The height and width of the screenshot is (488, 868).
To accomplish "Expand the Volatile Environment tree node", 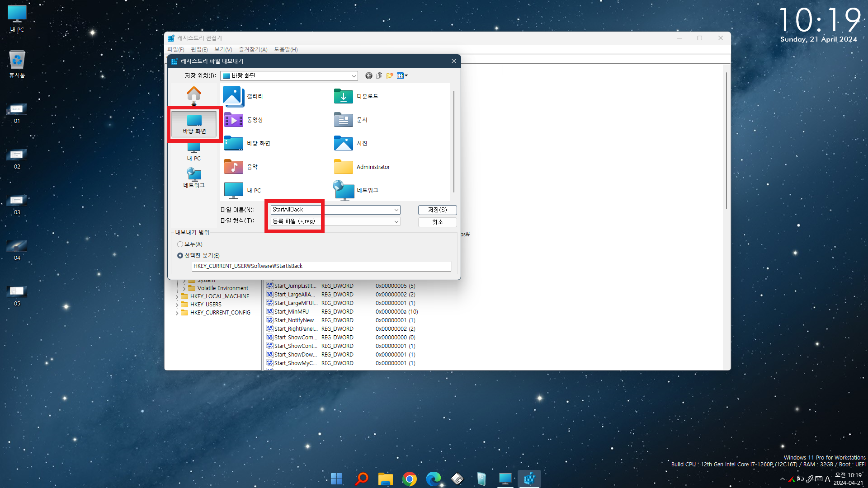I will [x=184, y=288].
